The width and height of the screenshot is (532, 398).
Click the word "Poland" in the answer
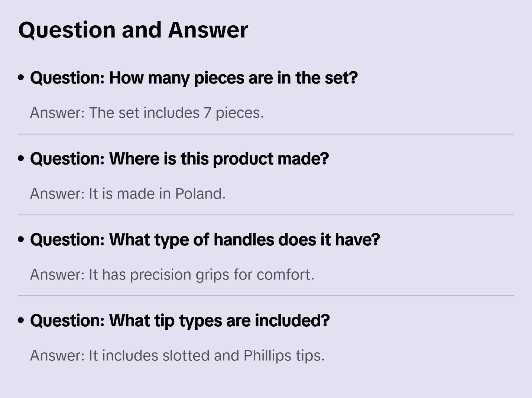(x=200, y=194)
